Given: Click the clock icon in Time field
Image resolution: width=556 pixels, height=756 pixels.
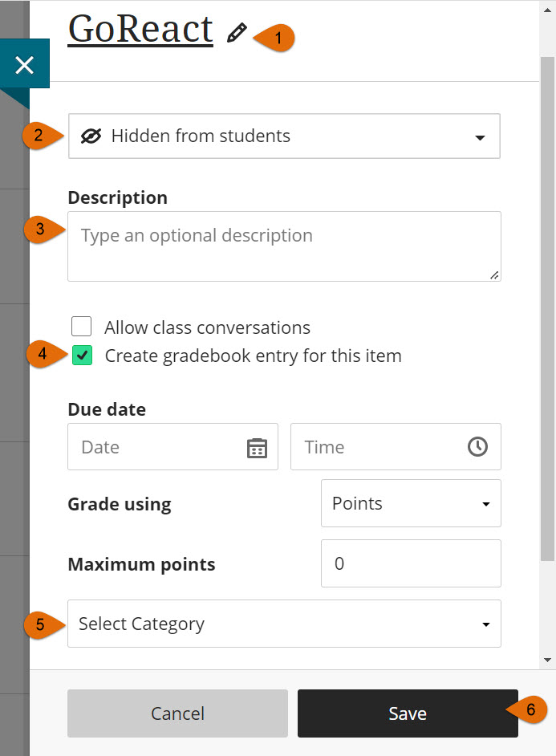Looking at the screenshot, I should tap(477, 447).
